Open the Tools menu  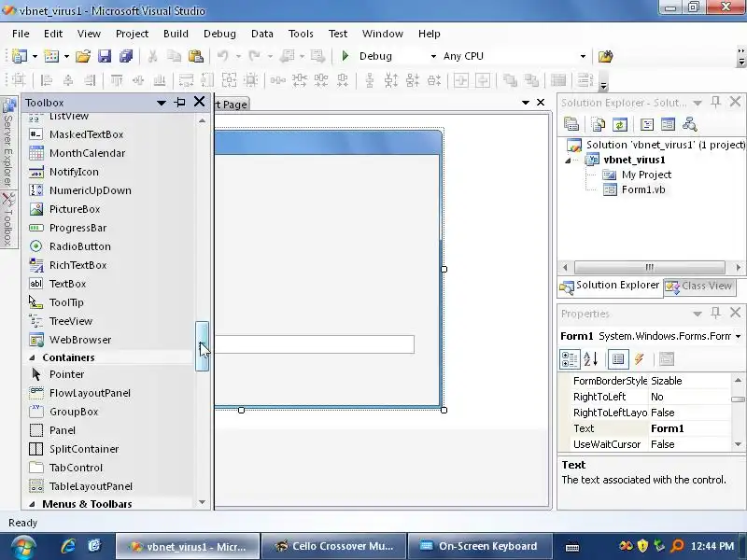(x=301, y=34)
